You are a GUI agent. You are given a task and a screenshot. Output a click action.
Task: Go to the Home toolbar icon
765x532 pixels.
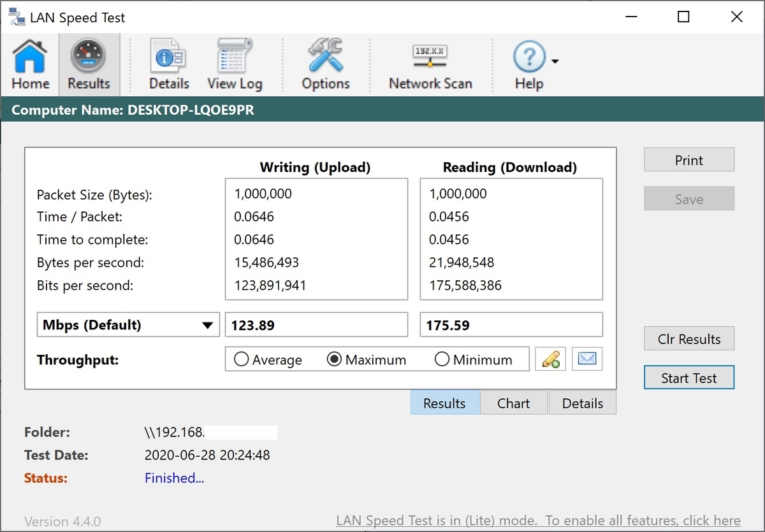(30, 64)
